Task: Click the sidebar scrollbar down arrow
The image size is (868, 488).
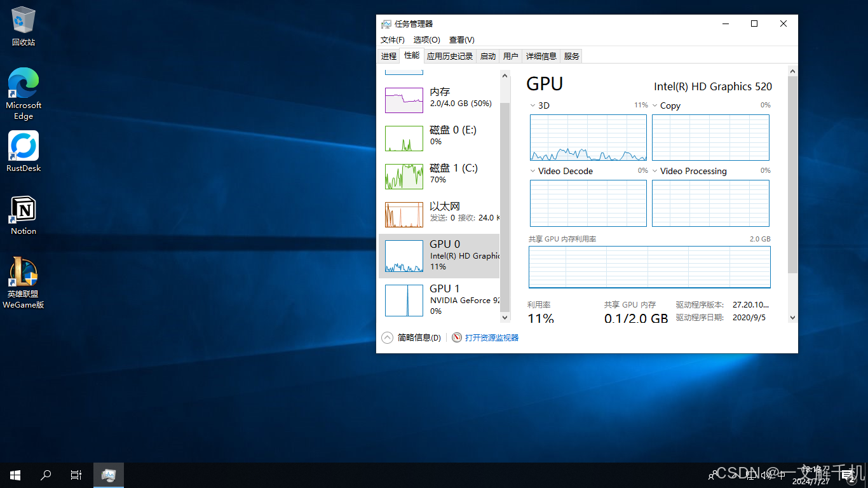Action: coord(505,317)
